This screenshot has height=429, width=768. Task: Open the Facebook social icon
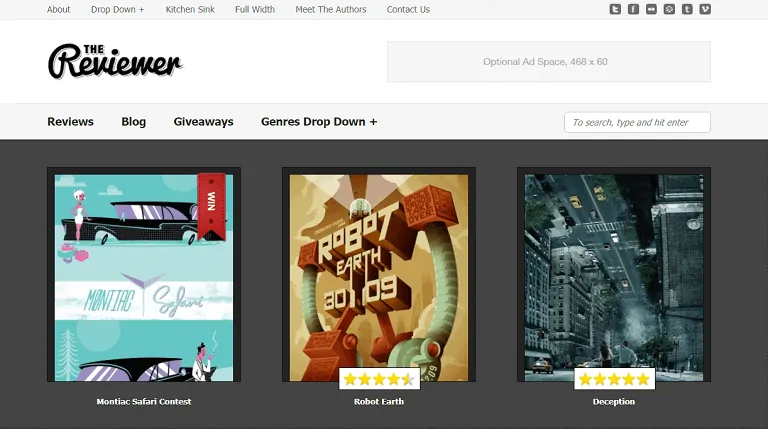click(x=633, y=9)
